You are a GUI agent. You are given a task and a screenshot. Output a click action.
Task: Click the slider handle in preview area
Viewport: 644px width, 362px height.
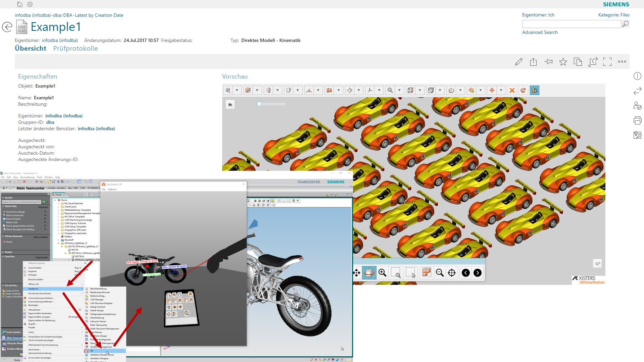coord(259,104)
